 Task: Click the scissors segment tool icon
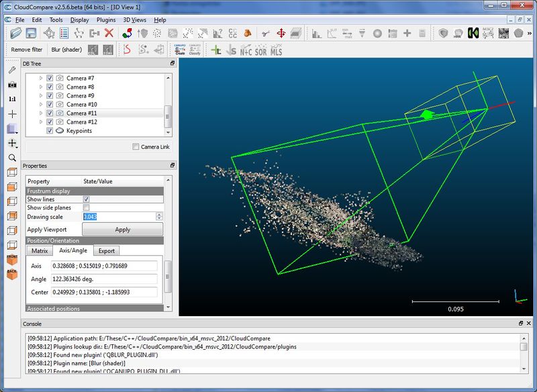pyautogui.click(x=265, y=34)
